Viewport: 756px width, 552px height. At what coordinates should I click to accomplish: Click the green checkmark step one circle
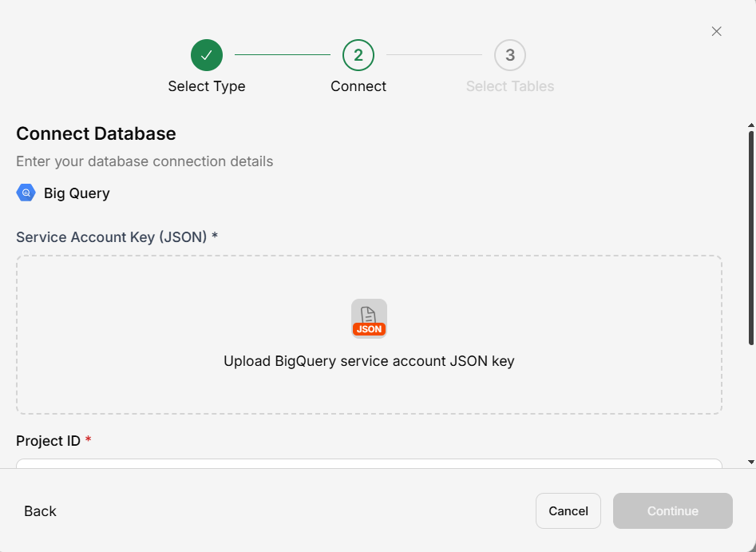coord(207,55)
